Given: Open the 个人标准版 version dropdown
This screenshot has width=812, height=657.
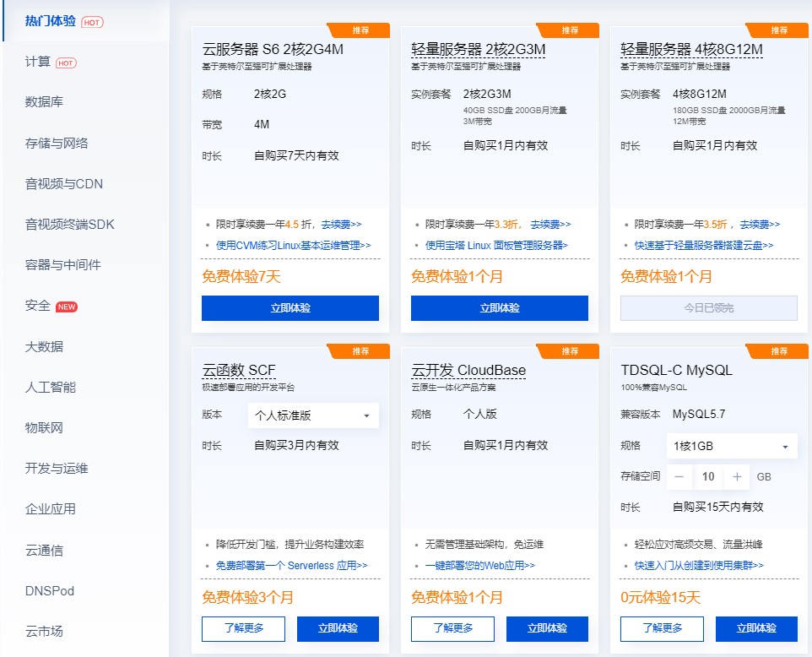Looking at the screenshot, I should 313,415.
